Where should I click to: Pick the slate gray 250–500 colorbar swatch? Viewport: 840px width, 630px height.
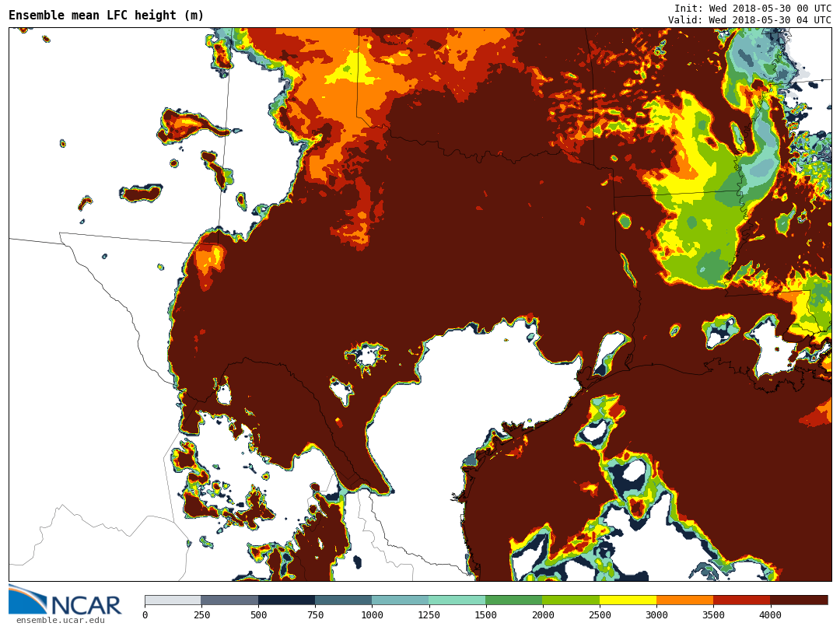tap(229, 600)
